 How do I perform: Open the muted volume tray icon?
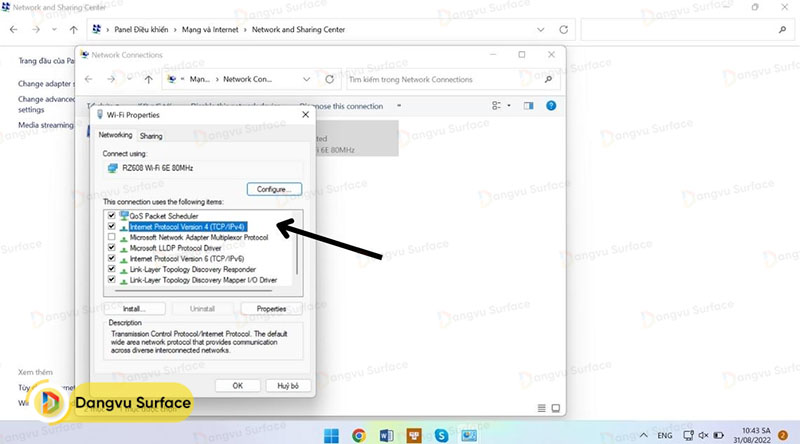point(704,435)
